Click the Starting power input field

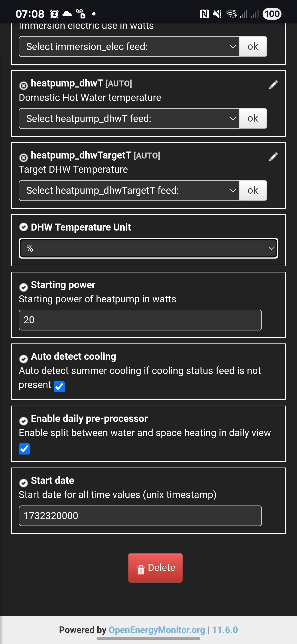140,320
